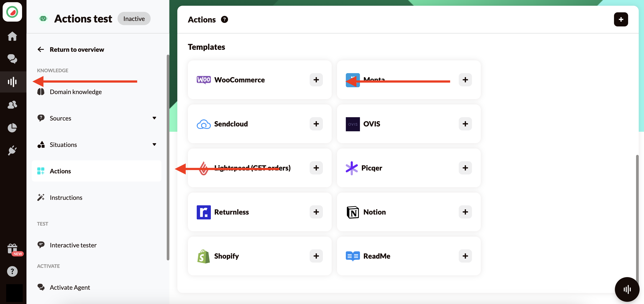644x304 pixels.
Task: Click the sidebar vertical scrollbar
Action: [168, 157]
